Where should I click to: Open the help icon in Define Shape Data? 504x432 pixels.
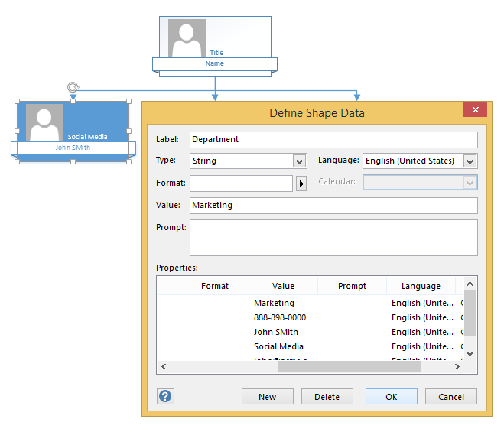tap(165, 396)
